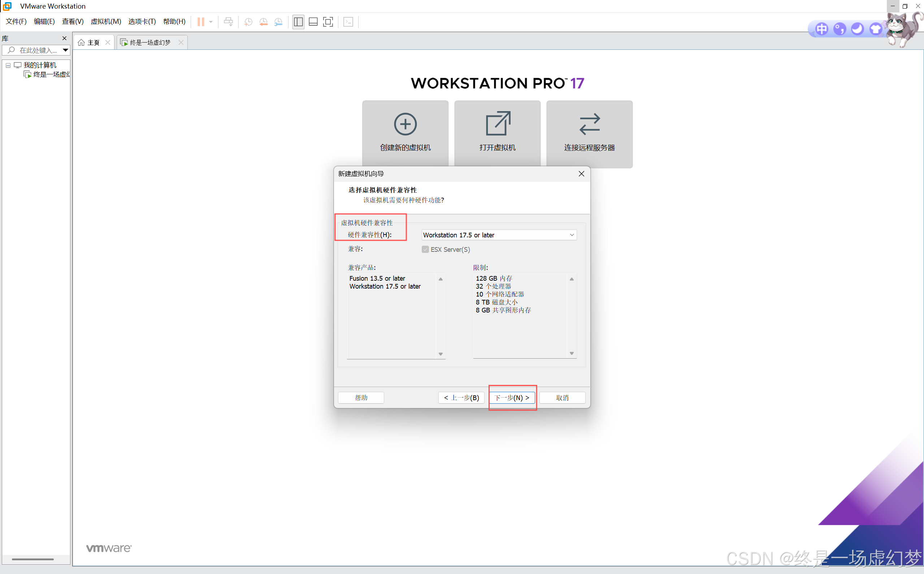Switch to the 终是一场虚幻梦 tab

(150, 43)
